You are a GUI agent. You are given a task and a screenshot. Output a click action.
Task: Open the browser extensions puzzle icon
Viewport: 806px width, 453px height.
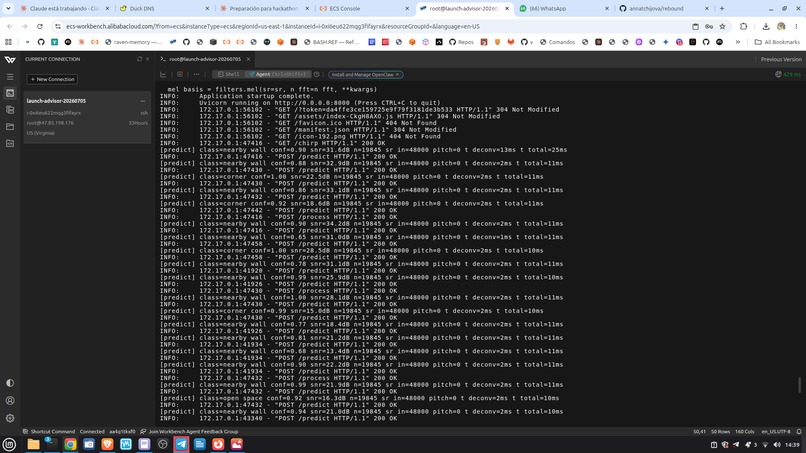point(743,26)
